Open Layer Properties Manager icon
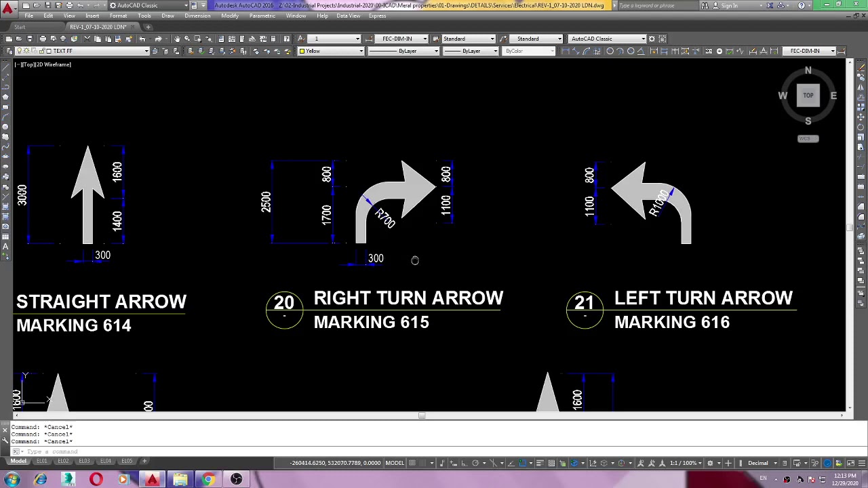 click(9, 51)
